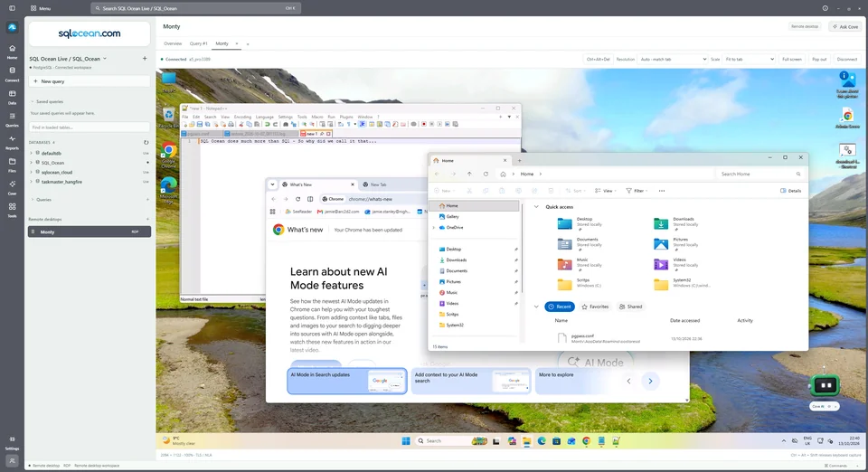Open the Encoding menu in Notepad++
The height and width of the screenshot is (472, 868).
(x=242, y=117)
